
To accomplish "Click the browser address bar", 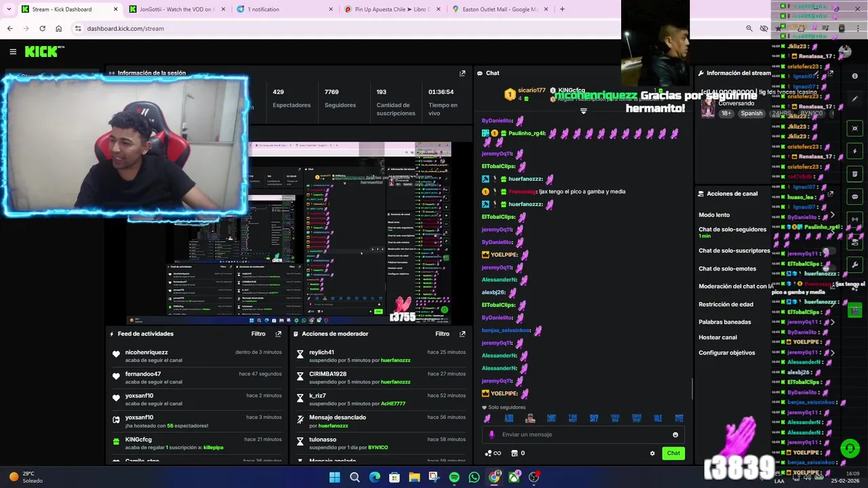I will [x=407, y=28].
